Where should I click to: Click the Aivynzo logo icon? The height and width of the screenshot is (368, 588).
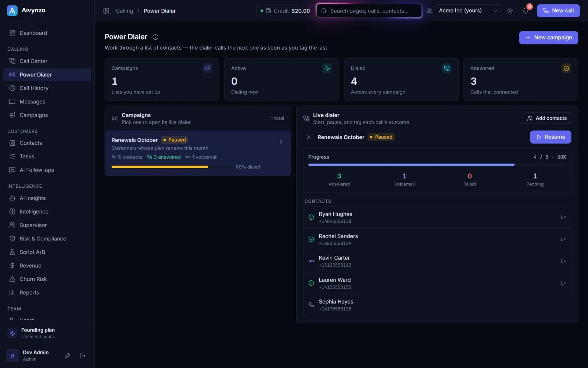click(x=12, y=11)
